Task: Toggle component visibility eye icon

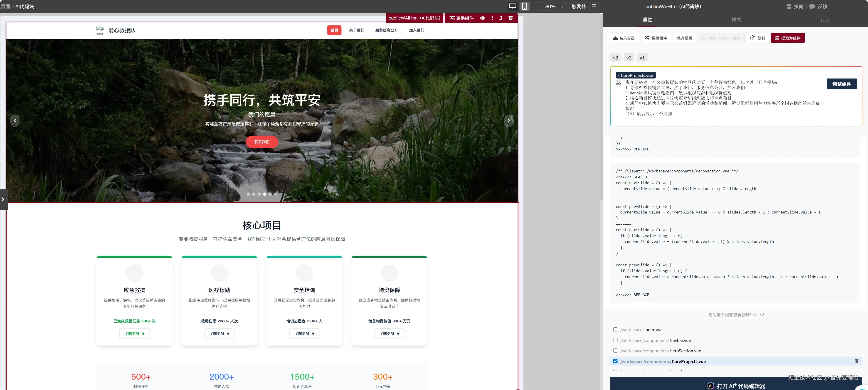Action: 483,18
